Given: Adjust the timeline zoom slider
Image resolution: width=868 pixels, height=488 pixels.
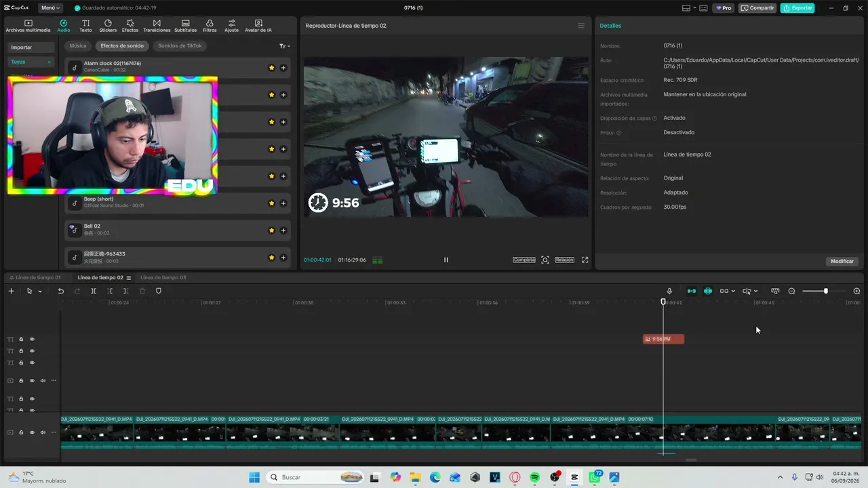Looking at the screenshot, I should click(x=825, y=291).
